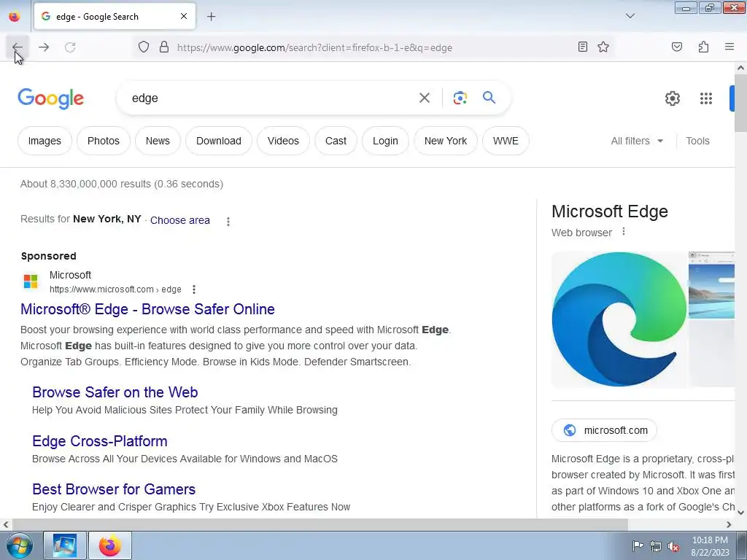Viewport: 747px width, 560px height.
Task: Click the padlock site security icon
Action: 164,47
